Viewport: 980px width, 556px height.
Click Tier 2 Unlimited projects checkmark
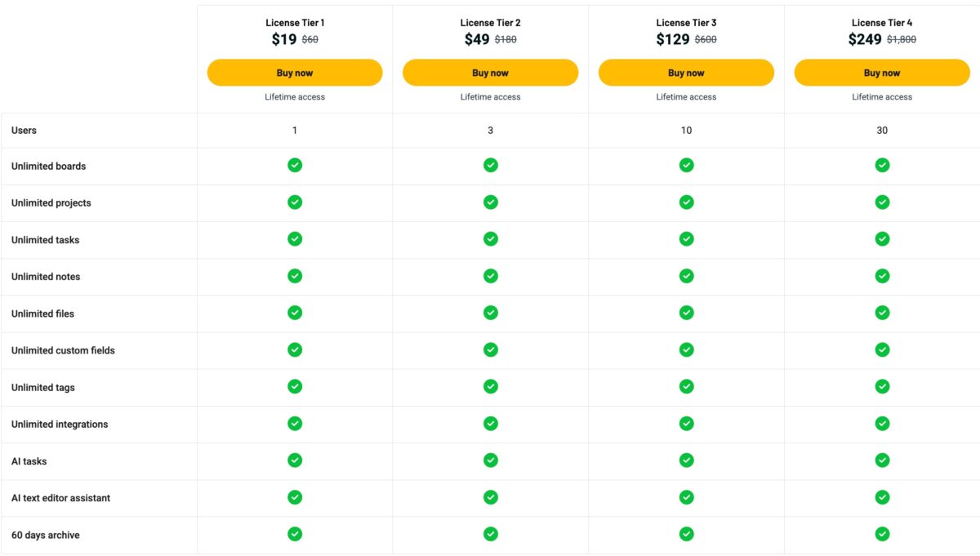point(490,202)
